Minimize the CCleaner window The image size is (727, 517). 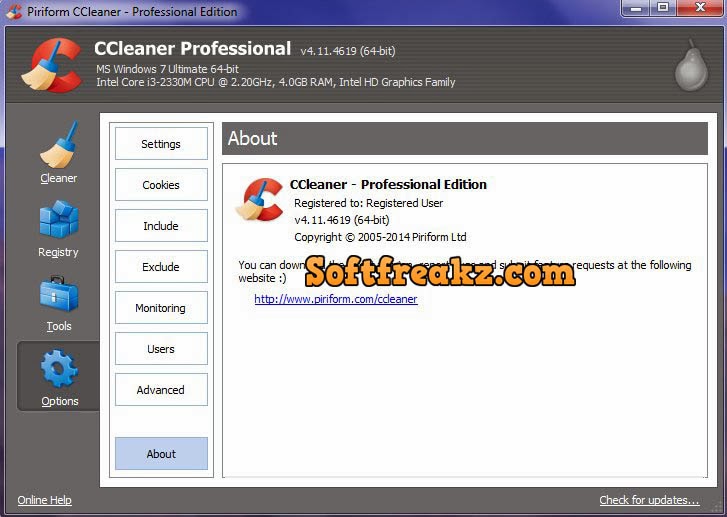[636, 8]
